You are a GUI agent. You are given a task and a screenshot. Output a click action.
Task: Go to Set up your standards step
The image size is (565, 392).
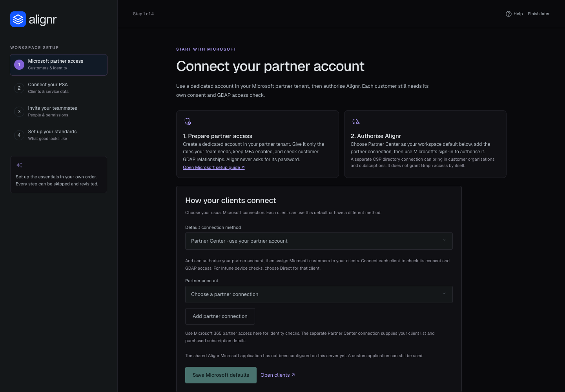[x=58, y=135]
